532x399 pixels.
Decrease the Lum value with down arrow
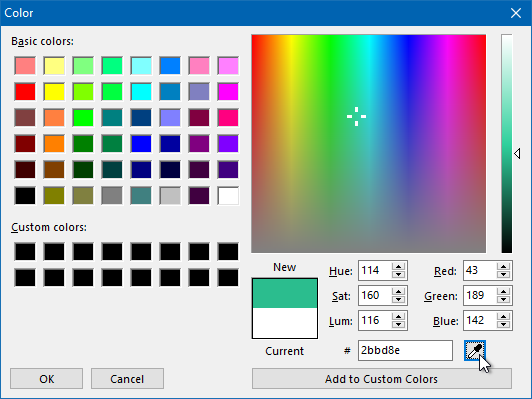[x=398, y=325]
